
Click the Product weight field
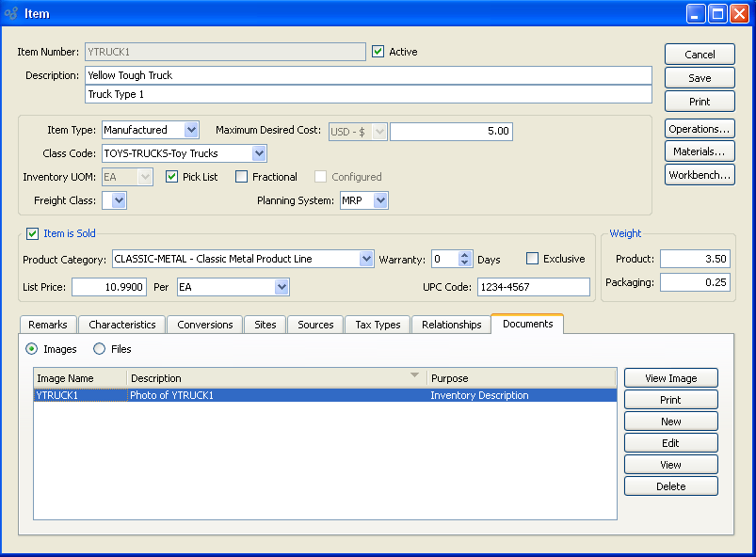tap(695, 259)
